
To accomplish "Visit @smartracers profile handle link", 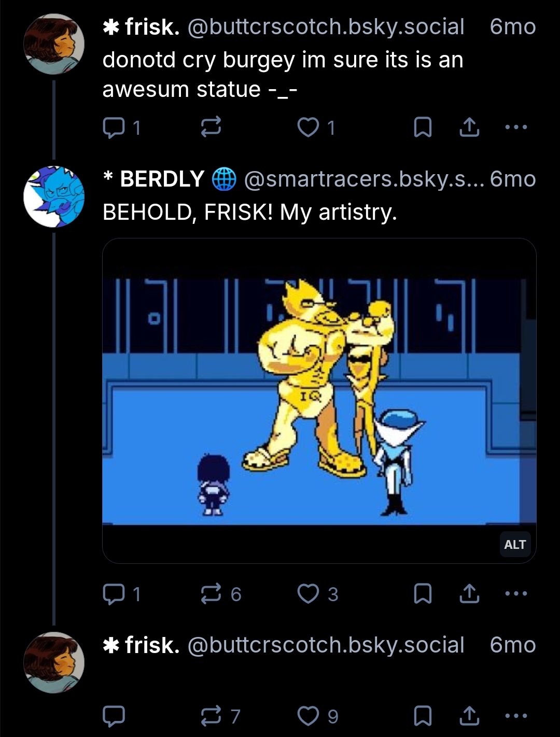I will click(363, 179).
